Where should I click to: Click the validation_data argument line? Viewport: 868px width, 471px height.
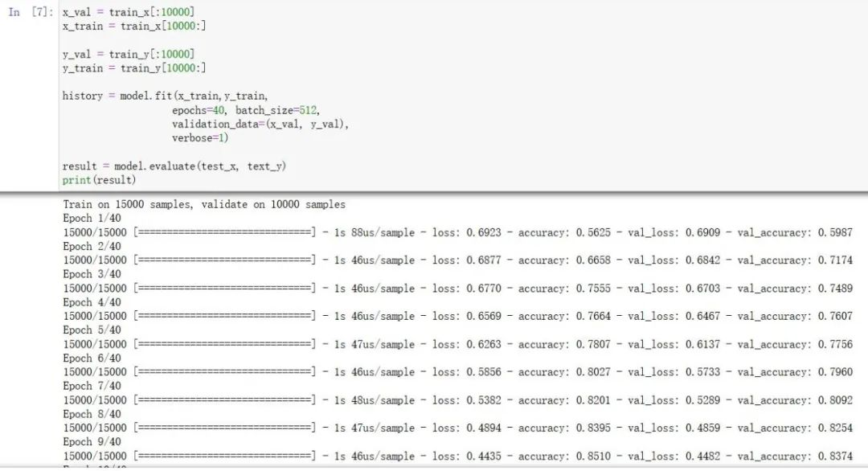(x=260, y=124)
